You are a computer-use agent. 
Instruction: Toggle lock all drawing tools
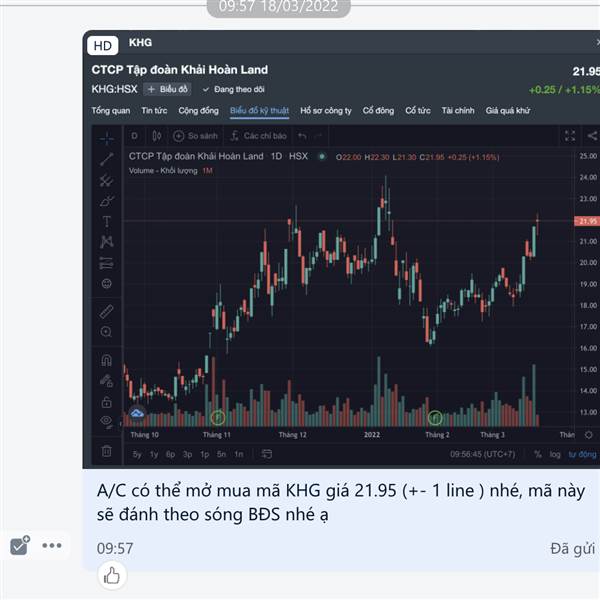[x=107, y=402]
